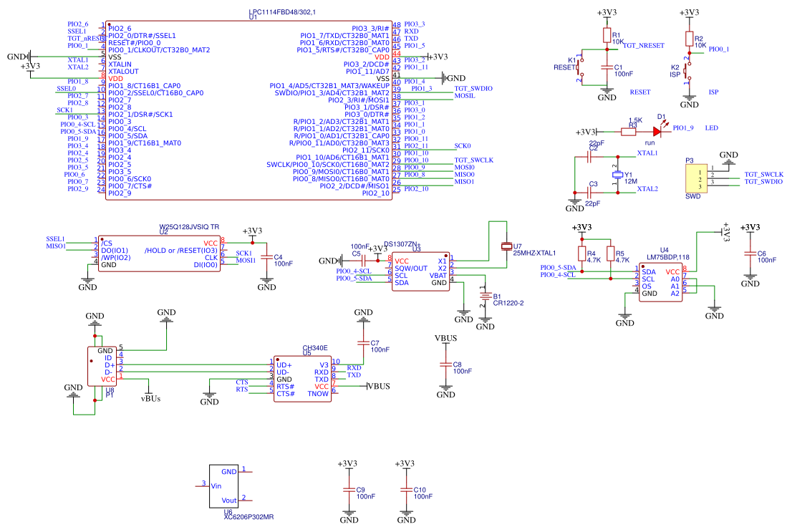
Task: Select the Y1 12M crystal symbol
Action: point(617,175)
